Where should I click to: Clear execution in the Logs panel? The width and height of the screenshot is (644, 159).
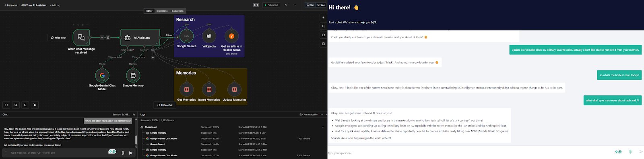click(x=309, y=115)
